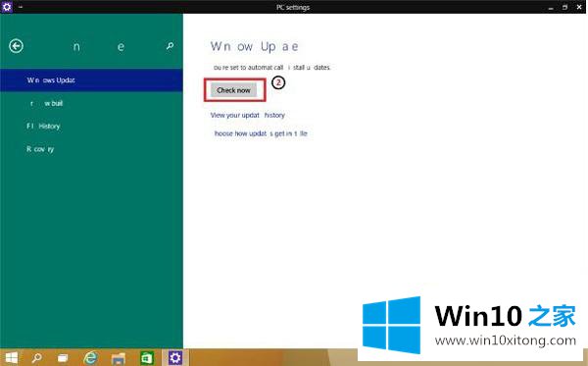Click PC settings gear icon in title bar
Screen dimensions: 588x366
pyautogui.click(x=7, y=7)
